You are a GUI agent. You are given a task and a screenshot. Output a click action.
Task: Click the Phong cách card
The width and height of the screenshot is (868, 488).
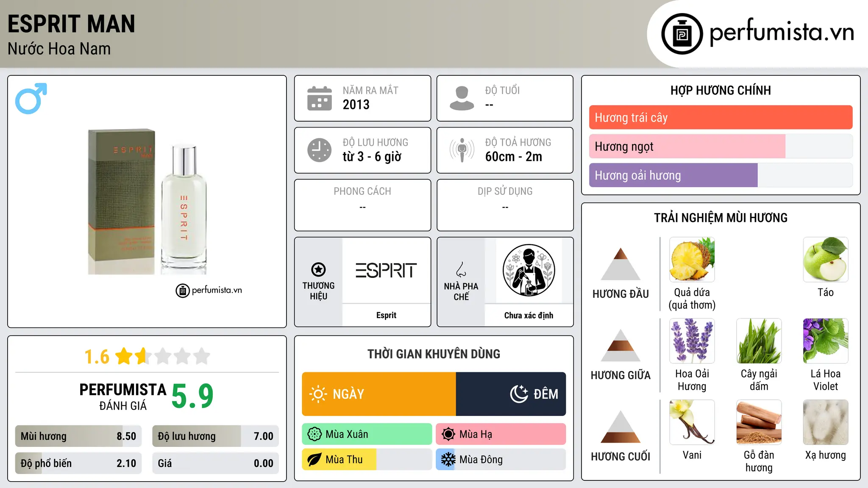(362, 205)
